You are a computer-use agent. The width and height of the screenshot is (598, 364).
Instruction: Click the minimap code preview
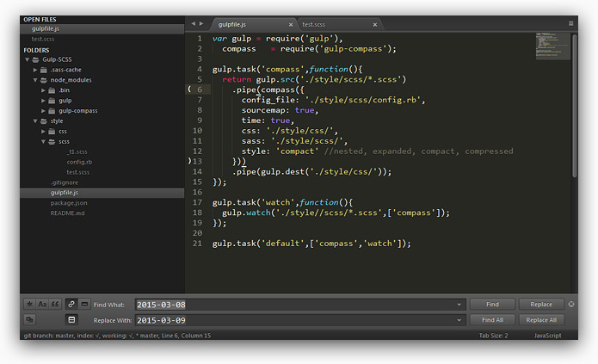point(552,46)
